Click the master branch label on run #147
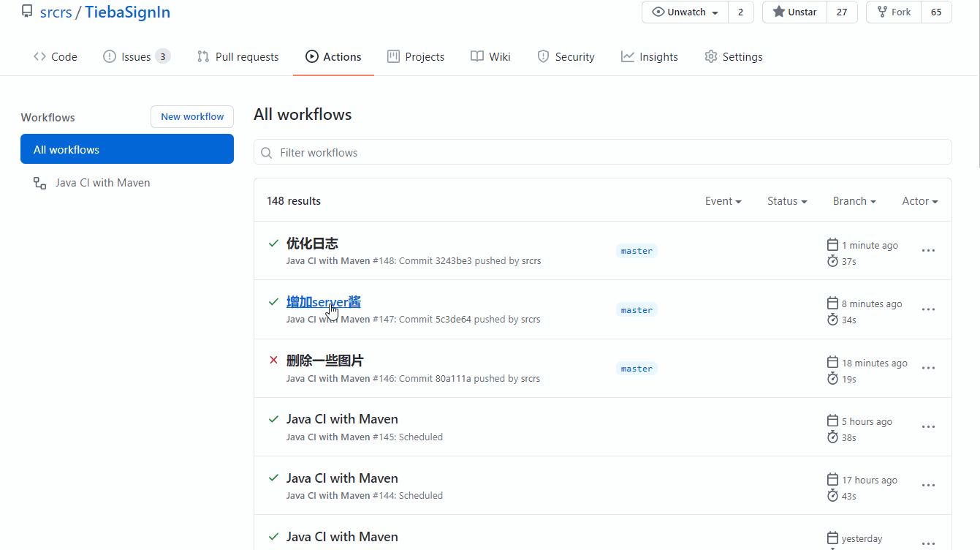Screen dimensions: 980x550 click(637, 310)
